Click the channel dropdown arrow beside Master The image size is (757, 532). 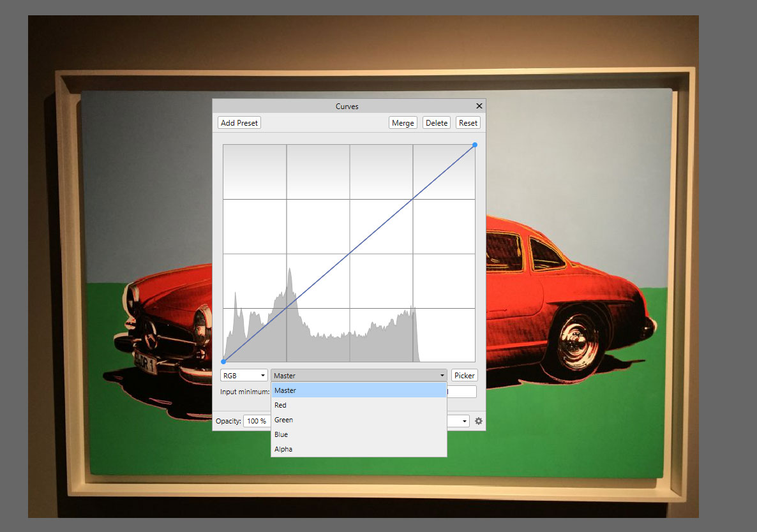point(442,375)
